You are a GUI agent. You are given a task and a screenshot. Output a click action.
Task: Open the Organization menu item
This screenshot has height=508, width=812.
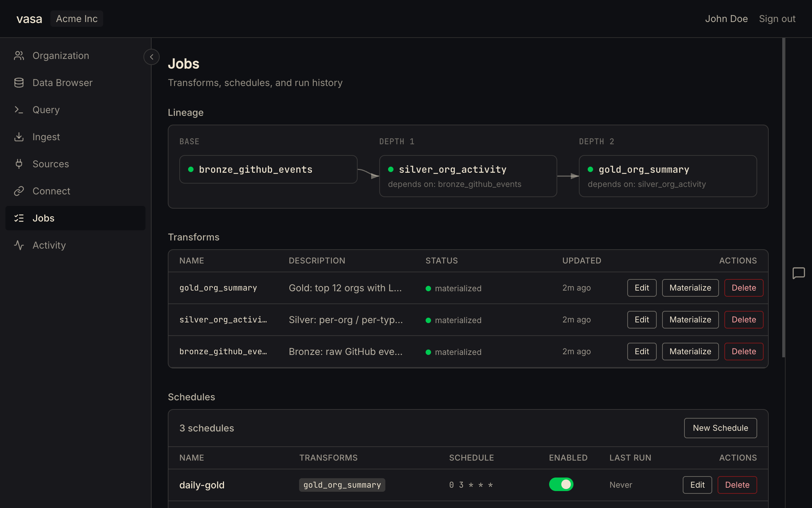click(x=75, y=56)
